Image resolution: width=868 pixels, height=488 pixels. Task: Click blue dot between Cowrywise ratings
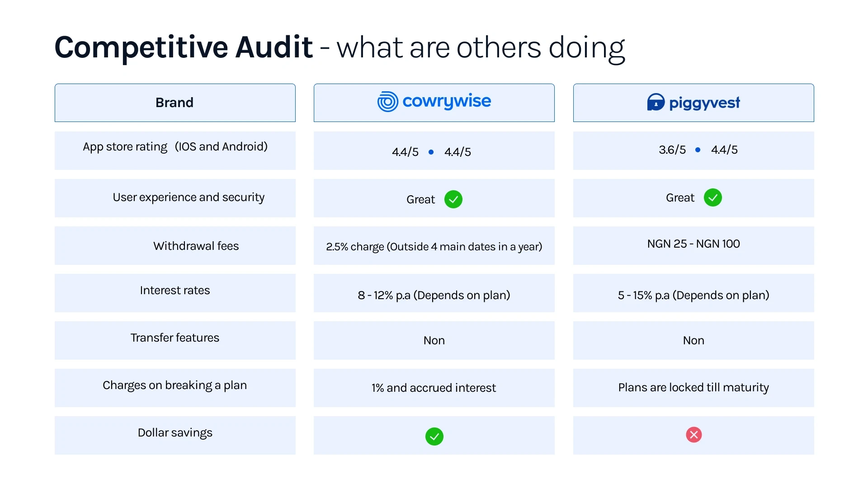[x=431, y=152]
